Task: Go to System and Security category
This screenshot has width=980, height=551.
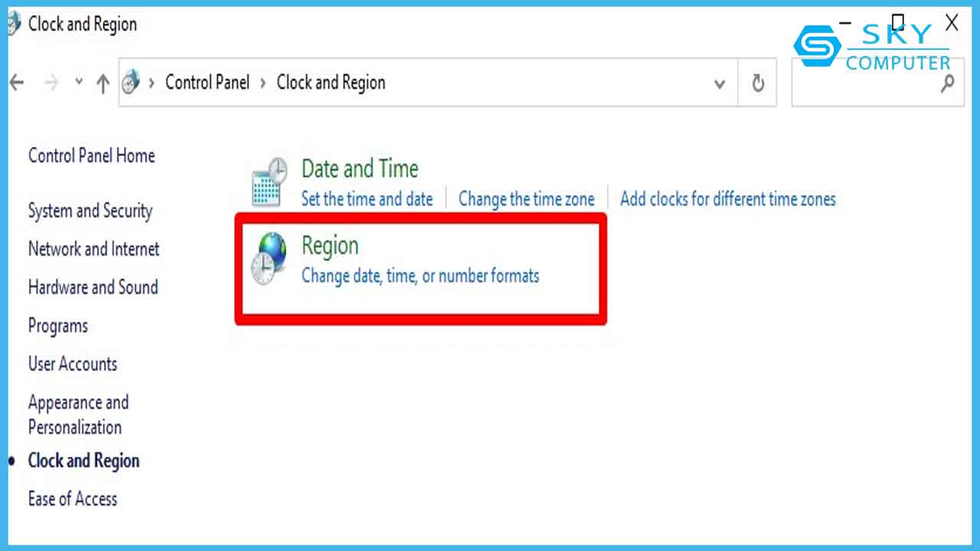Action: coord(90,210)
